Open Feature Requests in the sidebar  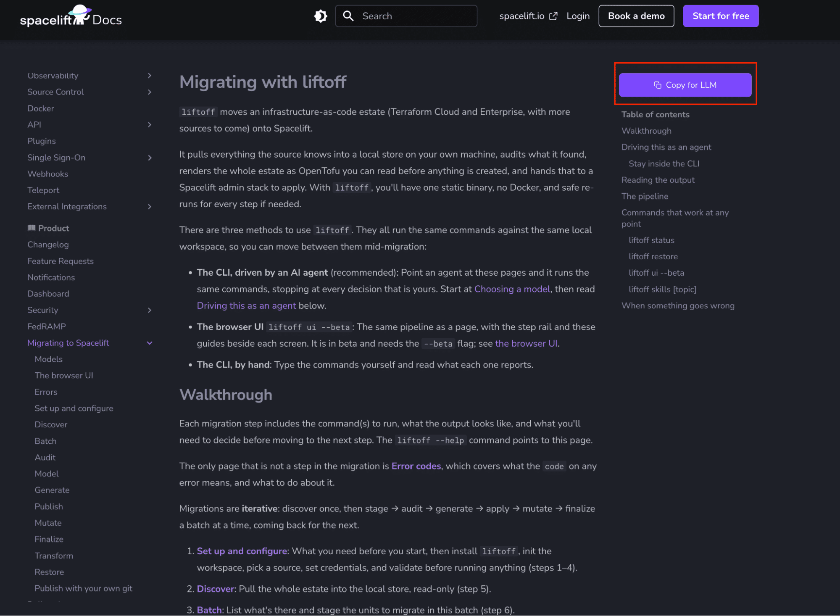(x=61, y=261)
